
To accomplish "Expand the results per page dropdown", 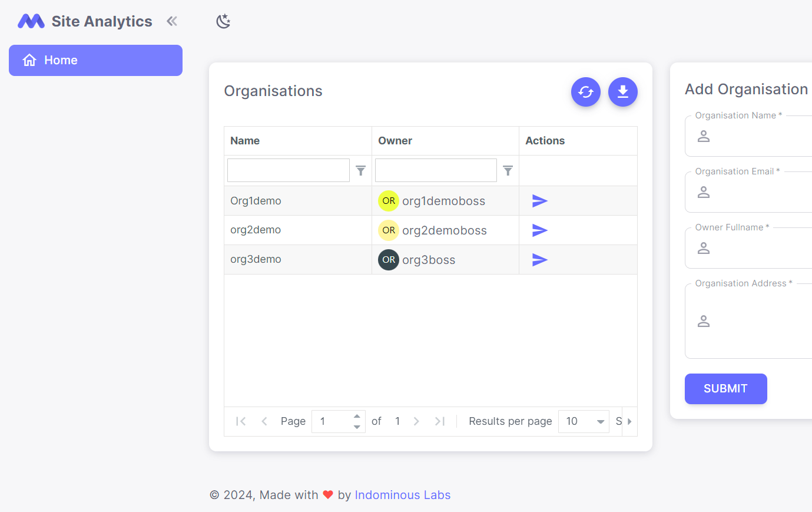I will [600, 421].
